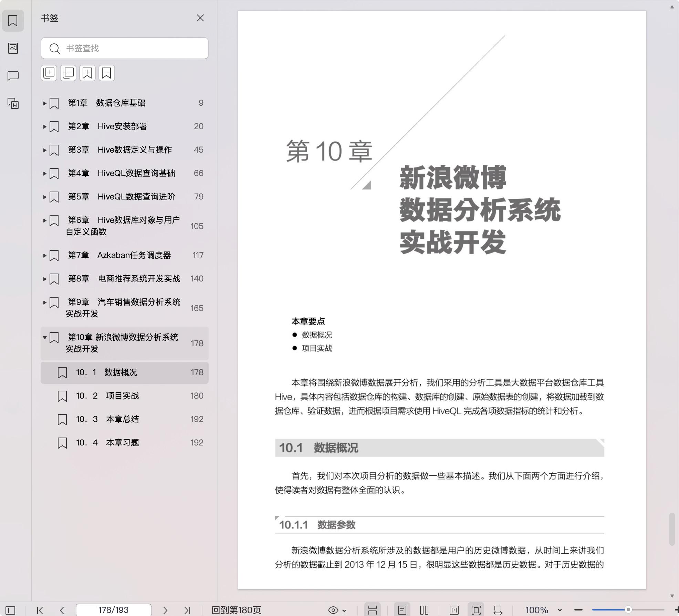Toggle continuous scrolling view

click(x=372, y=610)
